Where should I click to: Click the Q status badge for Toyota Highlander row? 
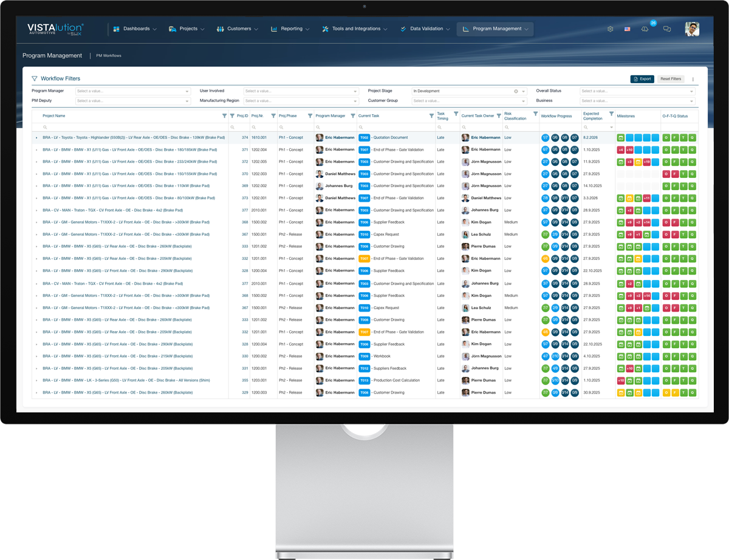(x=692, y=138)
